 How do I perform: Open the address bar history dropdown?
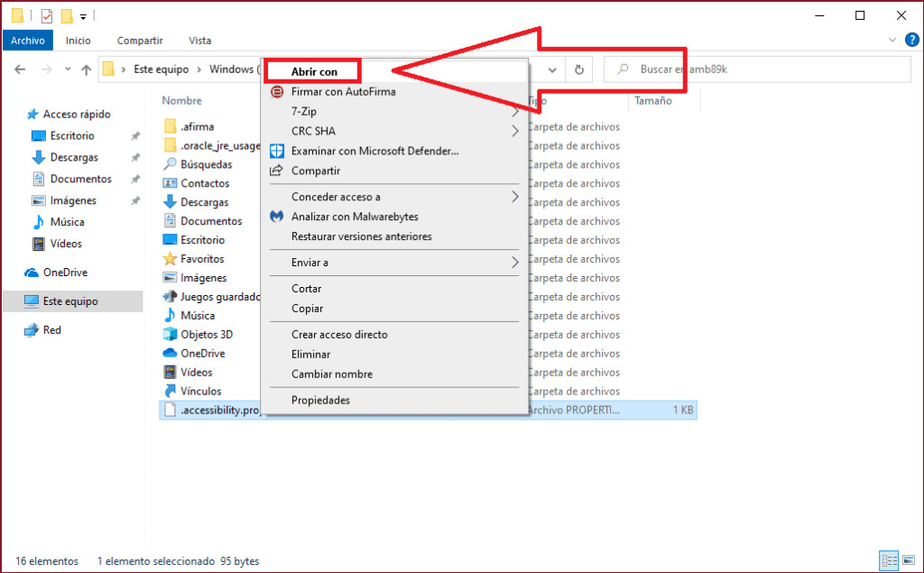(x=552, y=69)
